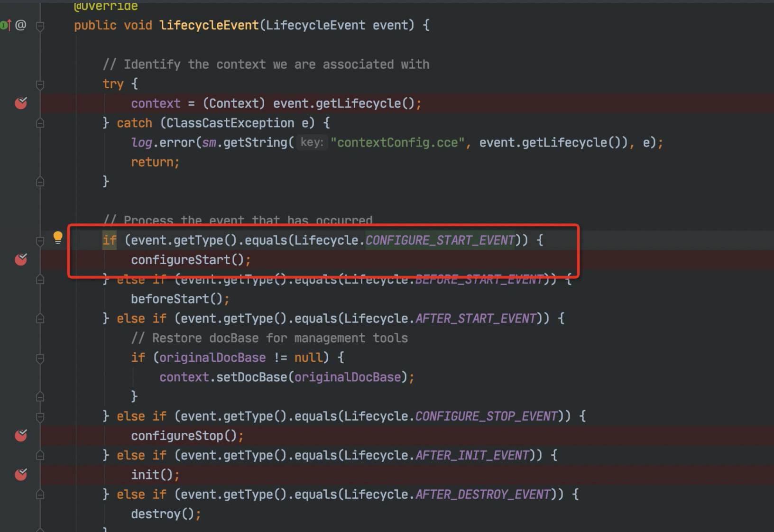This screenshot has height=532, width=774.
Task: Collapse the AFTER_START_EVENT branch fold marker
Action: pos(40,318)
